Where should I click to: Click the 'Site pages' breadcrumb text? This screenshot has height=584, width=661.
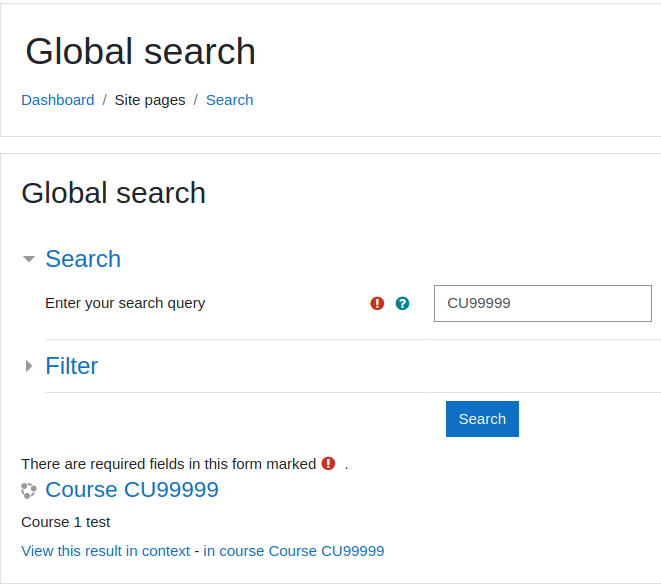150,100
